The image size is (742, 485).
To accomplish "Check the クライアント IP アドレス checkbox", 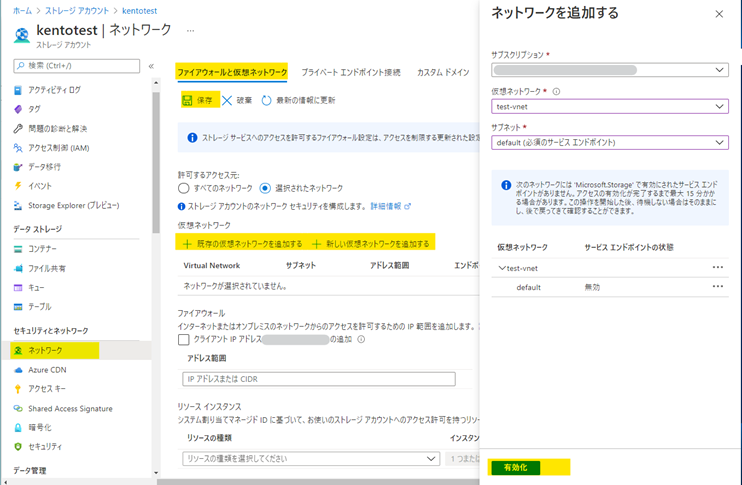I will 183,340.
